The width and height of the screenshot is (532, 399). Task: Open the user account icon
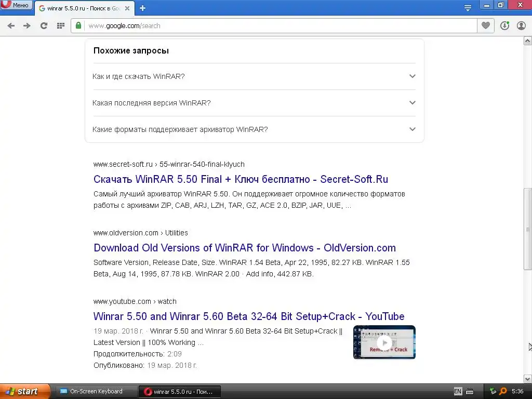[x=521, y=26]
